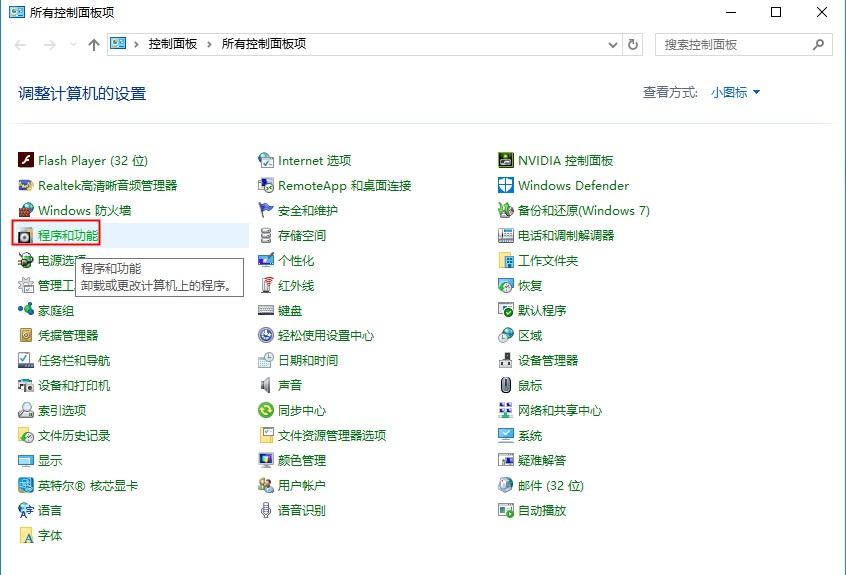
Task: Open the 设备管理器 link
Action: pos(548,360)
